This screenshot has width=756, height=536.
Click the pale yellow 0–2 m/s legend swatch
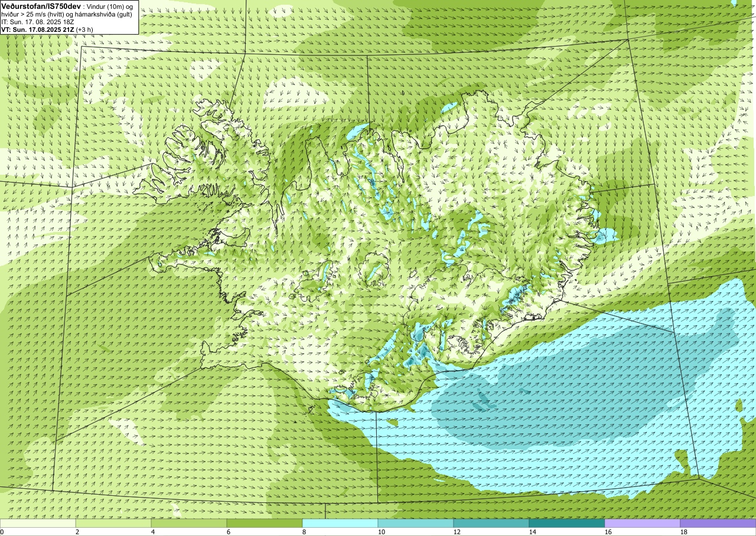pos(38,523)
